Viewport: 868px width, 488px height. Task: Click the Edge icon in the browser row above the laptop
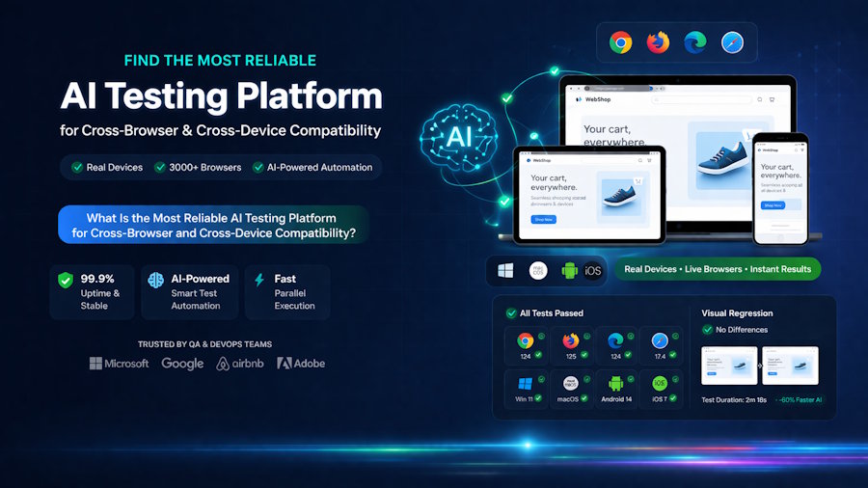point(694,42)
